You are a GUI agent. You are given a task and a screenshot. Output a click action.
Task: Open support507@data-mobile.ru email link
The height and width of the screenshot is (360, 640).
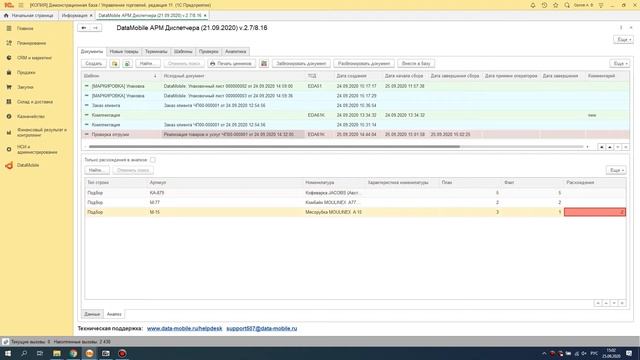tap(262, 329)
